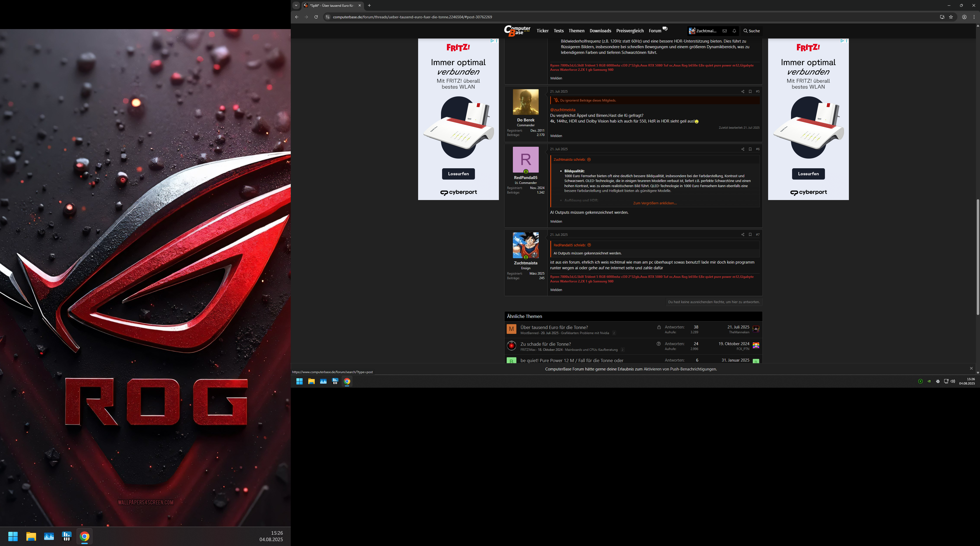This screenshot has width=980, height=546.
Task: Click the ComputerBase logo
Action: pos(517,30)
